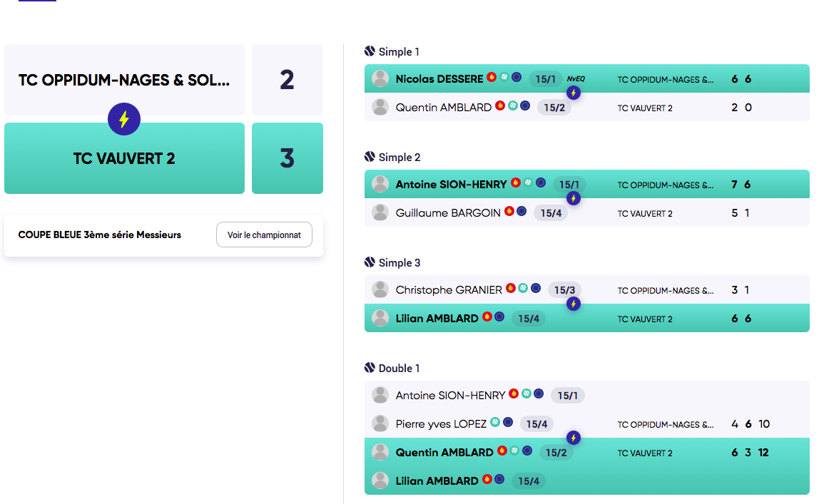Click the racket icon beside Double 1 heading

pos(370,368)
